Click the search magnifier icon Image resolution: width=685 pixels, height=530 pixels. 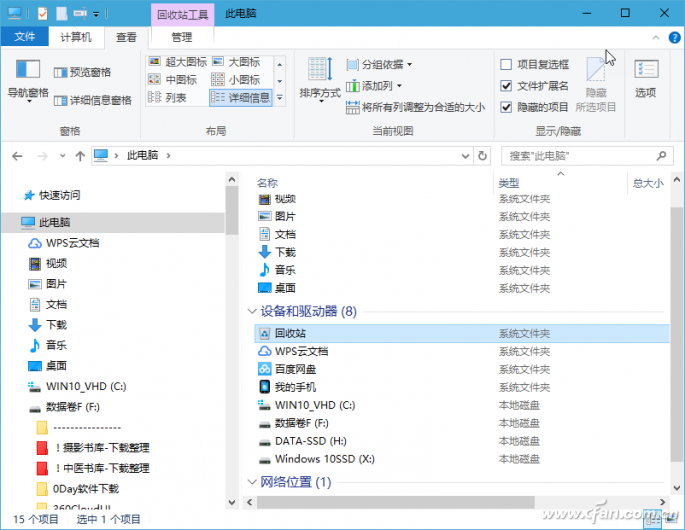click(x=661, y=156)
